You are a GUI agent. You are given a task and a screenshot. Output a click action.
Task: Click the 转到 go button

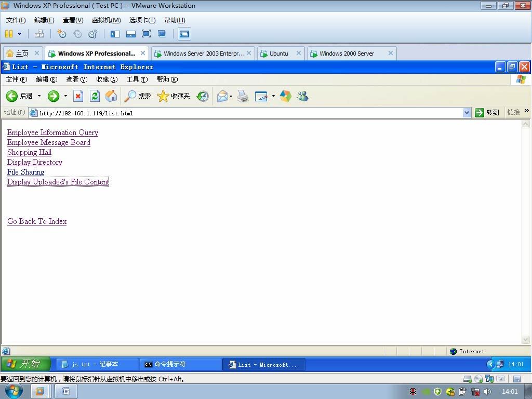coord(487,113)
